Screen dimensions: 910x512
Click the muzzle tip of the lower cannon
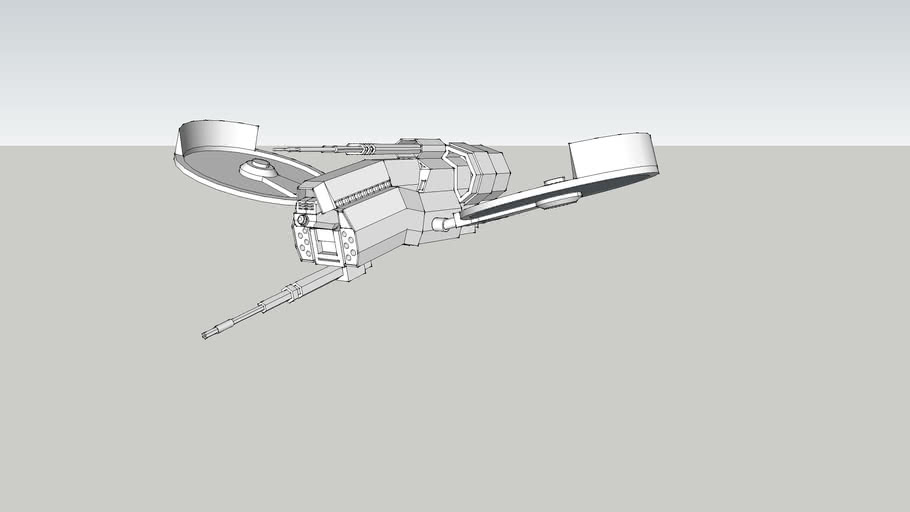coord(209,333)
